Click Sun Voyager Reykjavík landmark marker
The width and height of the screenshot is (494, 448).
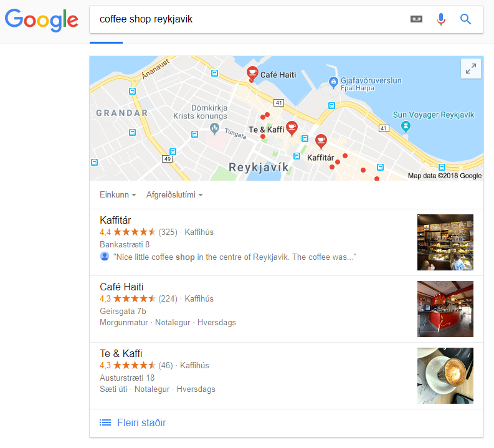tap(406, 126)
